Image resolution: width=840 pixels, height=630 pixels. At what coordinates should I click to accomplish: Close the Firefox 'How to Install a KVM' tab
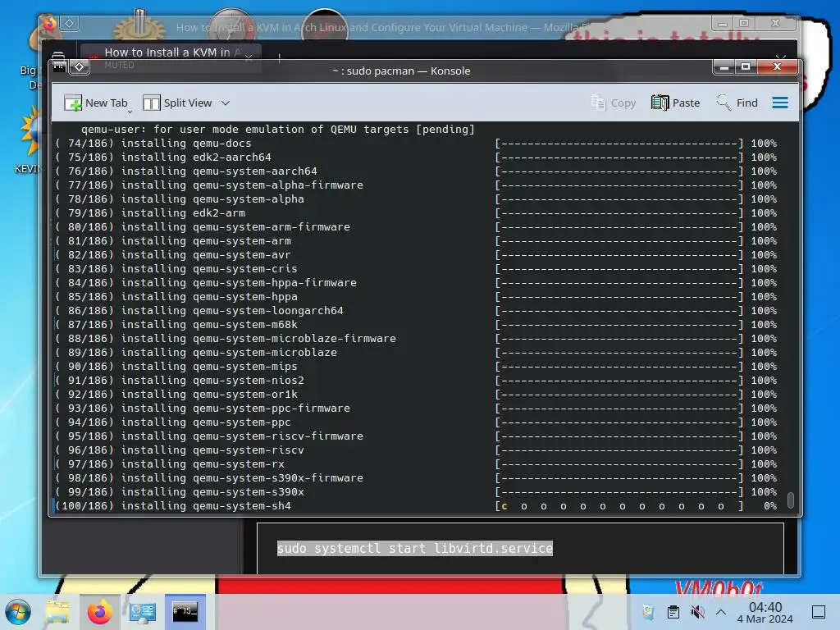(249, 57)
